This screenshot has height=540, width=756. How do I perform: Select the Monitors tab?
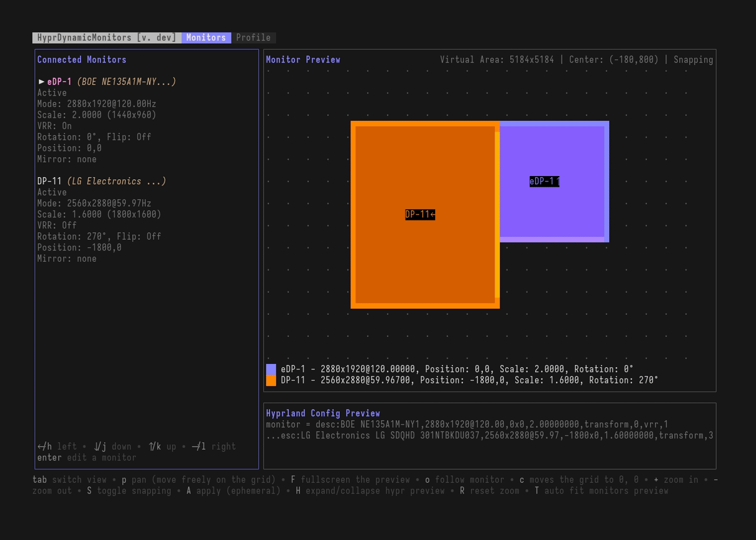click(206, 37)
